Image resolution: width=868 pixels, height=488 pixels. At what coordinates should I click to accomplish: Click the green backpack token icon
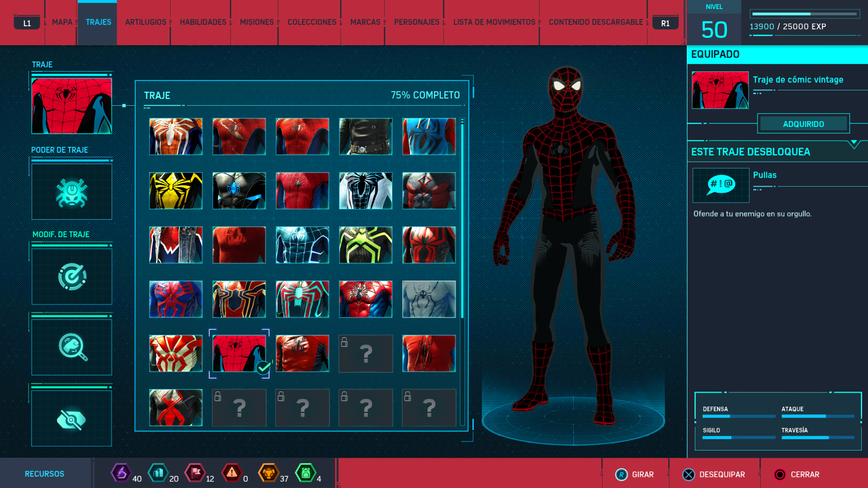(x=305, y=473)
